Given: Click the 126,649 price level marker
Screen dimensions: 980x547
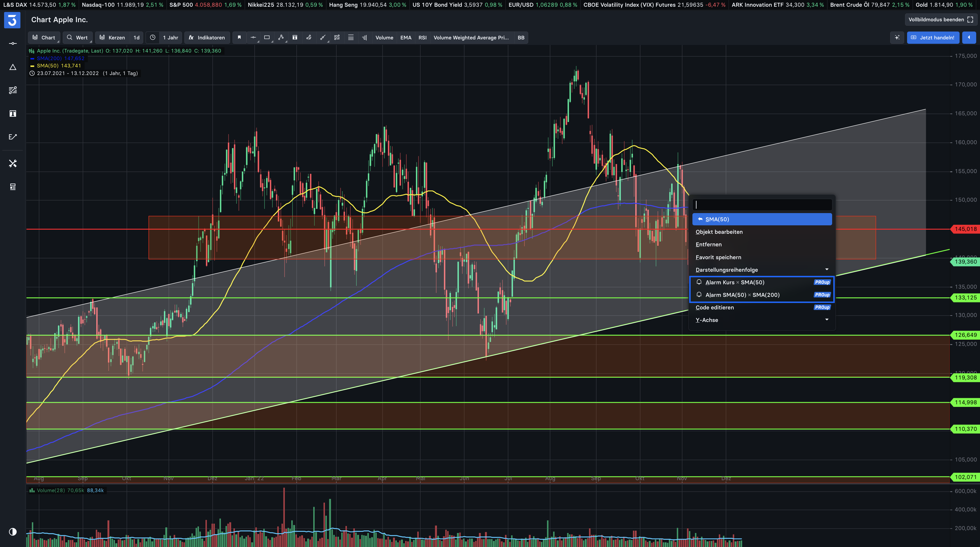Looking at the screenshot, I should (965, 335).
